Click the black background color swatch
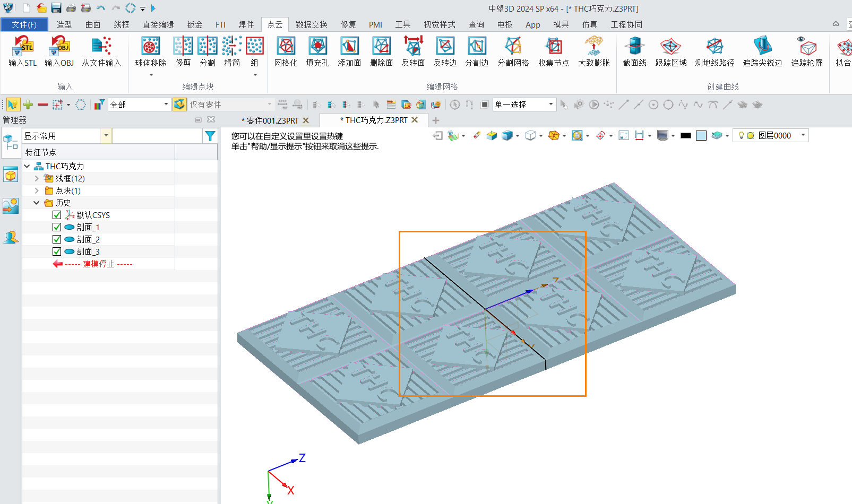Image resolution: width=852 pixels, height=504 pixels. [686, 135]
